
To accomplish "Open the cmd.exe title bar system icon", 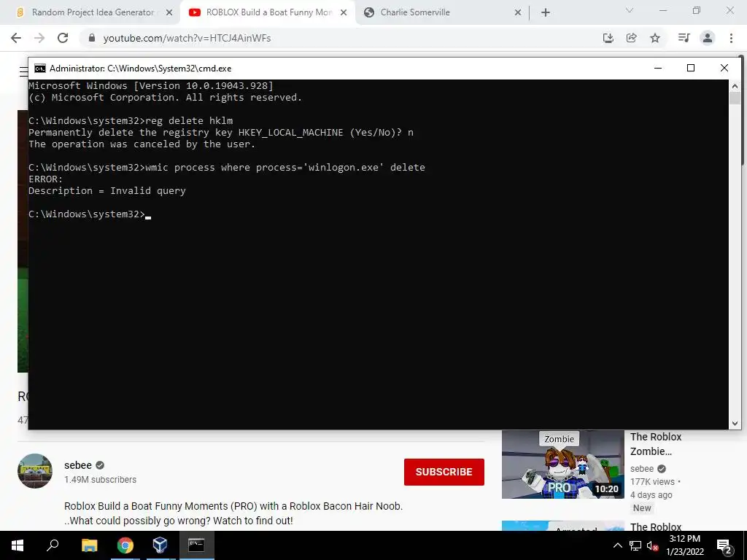I will coord(40,68).
